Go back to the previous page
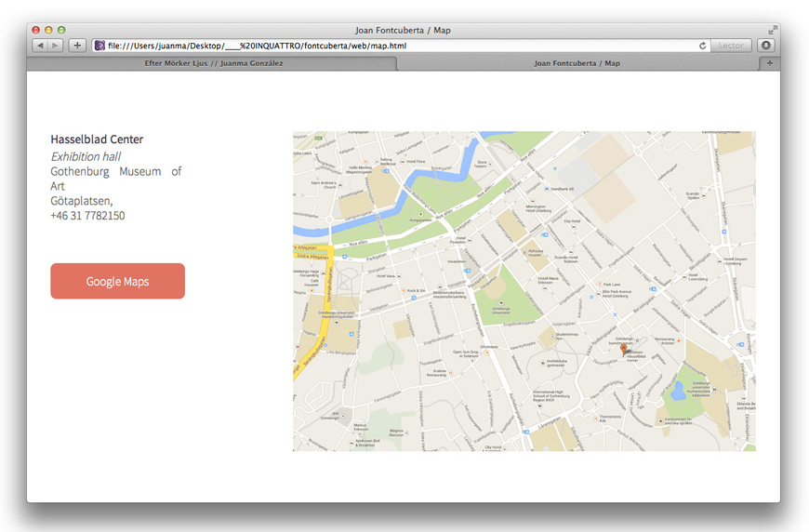The width and height of the screenshot is (809, 532). (x=40, y=45)
